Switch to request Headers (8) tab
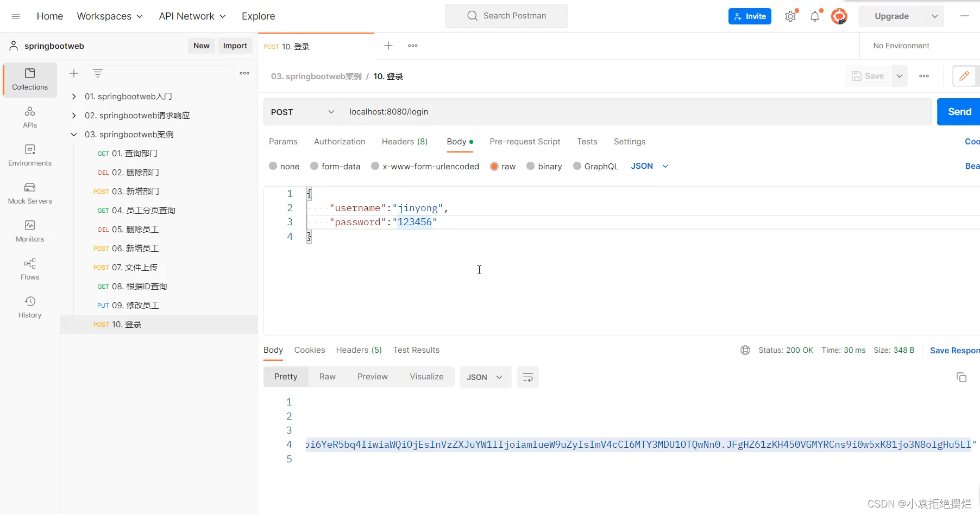This screenshot has width=980, height=514. [x=405, y=142]
